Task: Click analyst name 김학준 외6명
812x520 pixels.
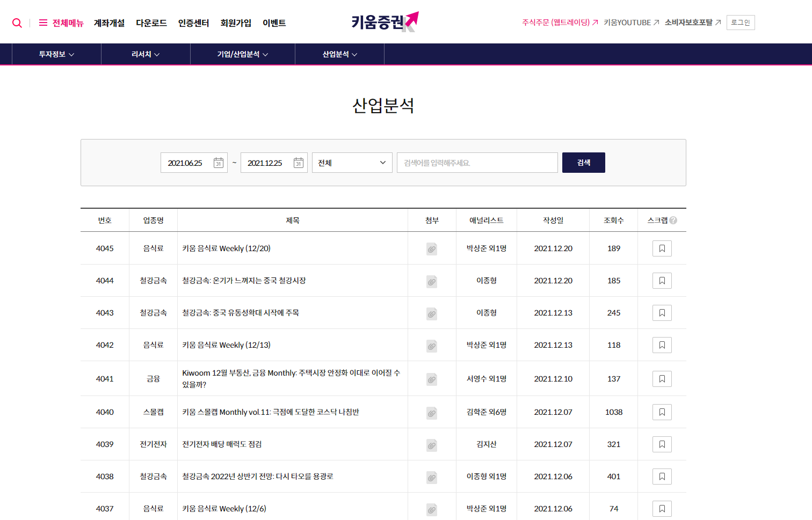Action: click(x=487, y=412)
